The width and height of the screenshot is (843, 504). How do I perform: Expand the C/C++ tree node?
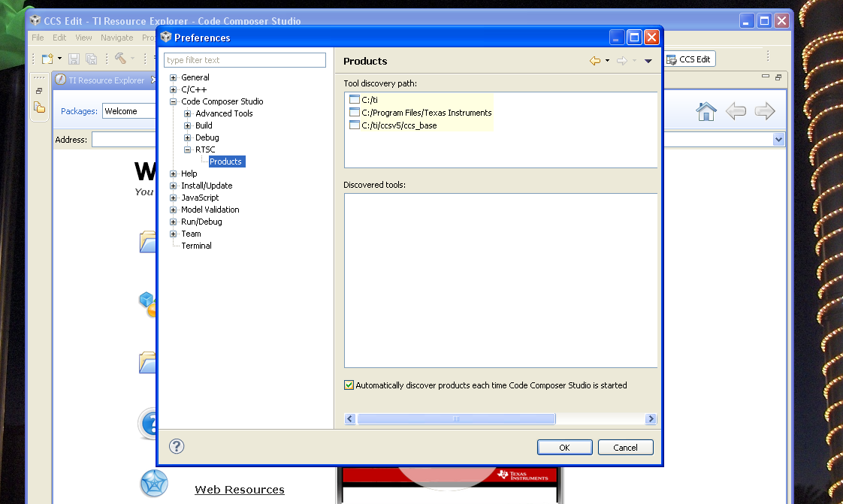pyautogui.click(x=173, y=89)
